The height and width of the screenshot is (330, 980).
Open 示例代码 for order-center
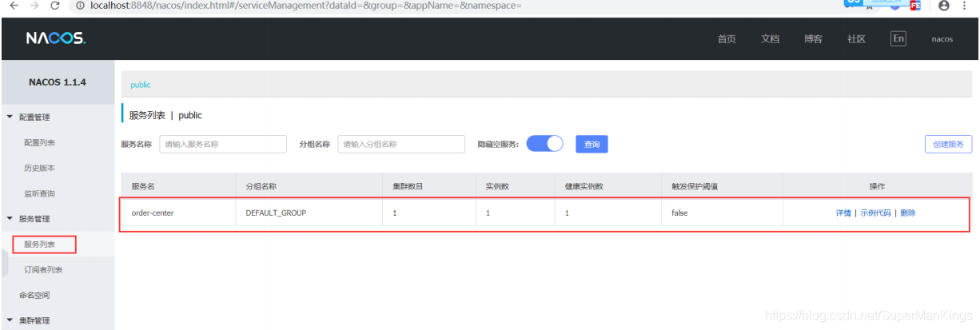(x=875, y=213)
